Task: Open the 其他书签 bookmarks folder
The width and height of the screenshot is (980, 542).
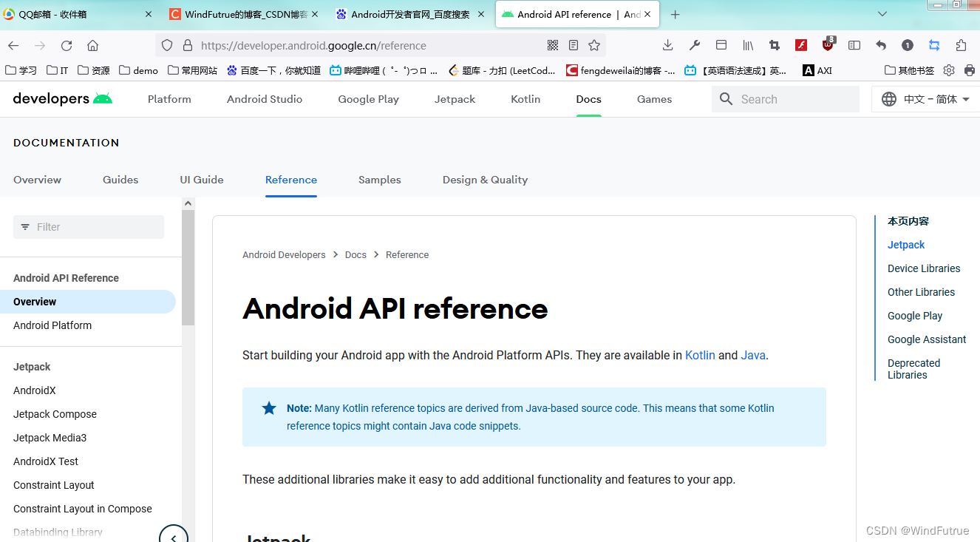Action: (909, 70)
